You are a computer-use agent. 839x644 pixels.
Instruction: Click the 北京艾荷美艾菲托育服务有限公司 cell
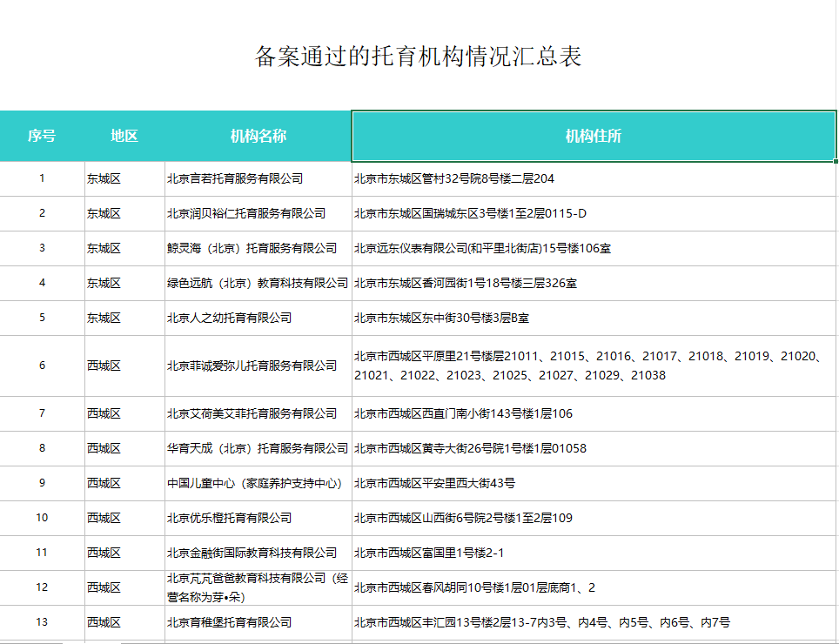pos(252,413)
